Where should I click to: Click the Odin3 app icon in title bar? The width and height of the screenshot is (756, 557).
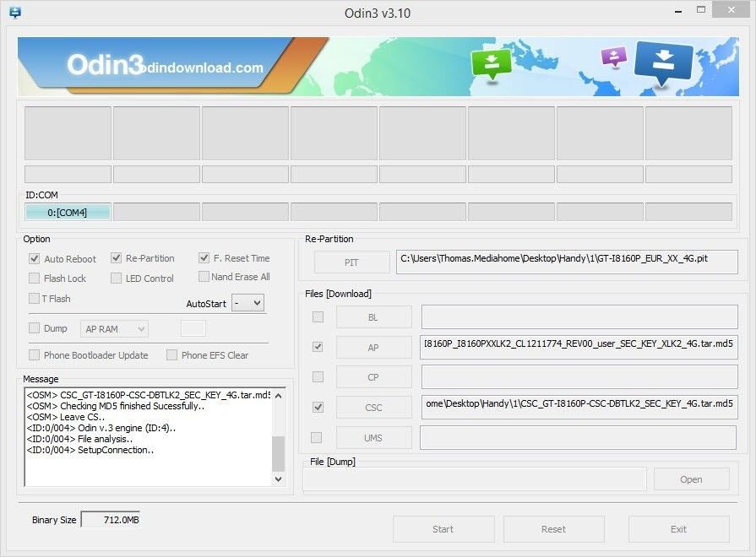[15, 13]
